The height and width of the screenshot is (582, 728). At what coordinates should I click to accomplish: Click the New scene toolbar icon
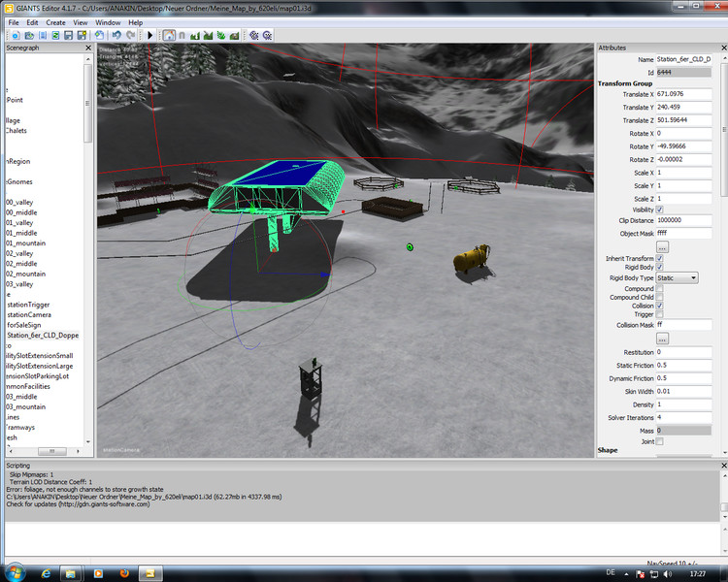point(16,35)
